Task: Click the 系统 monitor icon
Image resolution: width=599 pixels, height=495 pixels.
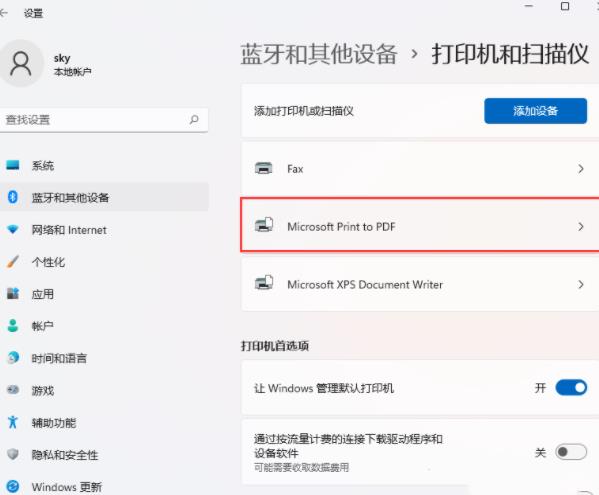Action: point(13,165)
